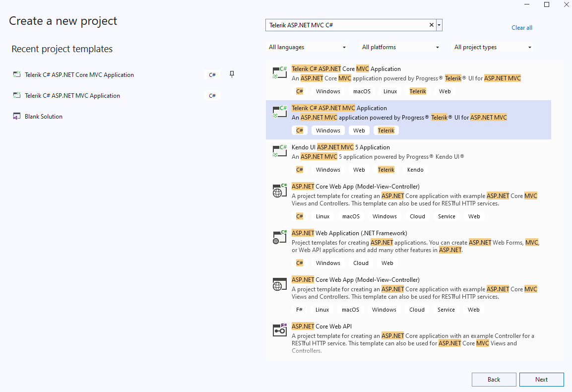Click recent Telerik ASP.NET MVC Application icon

(x=17, y=95)
